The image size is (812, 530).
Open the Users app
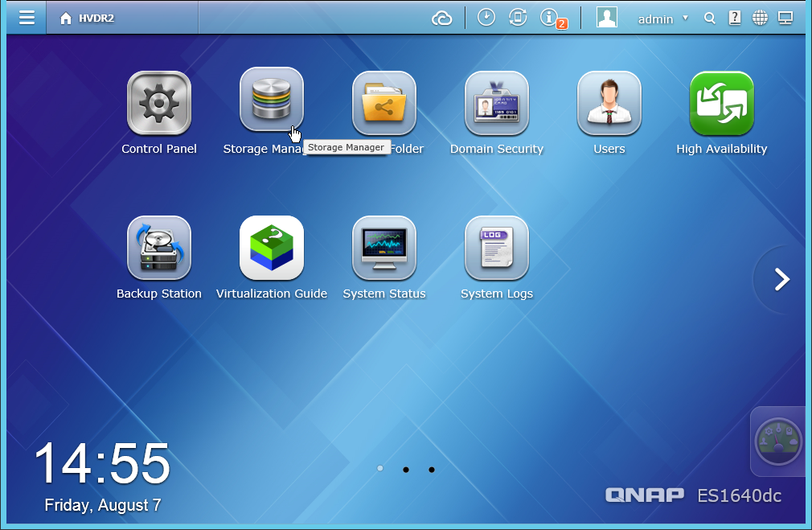coord(609,103)
